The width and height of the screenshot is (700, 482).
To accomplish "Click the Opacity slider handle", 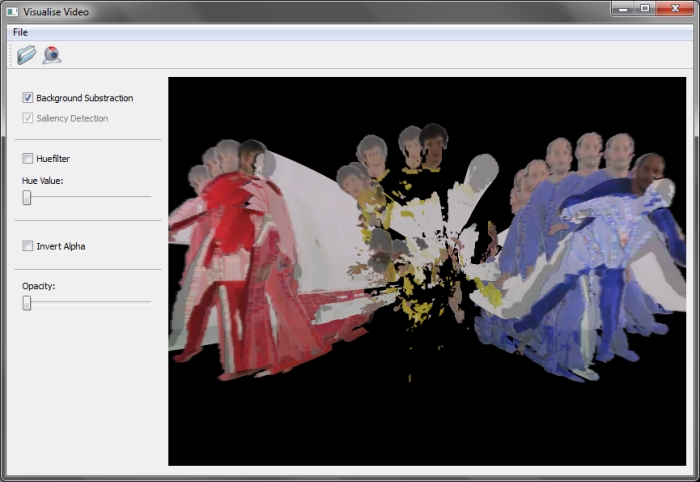I will (x=27, y=303).
